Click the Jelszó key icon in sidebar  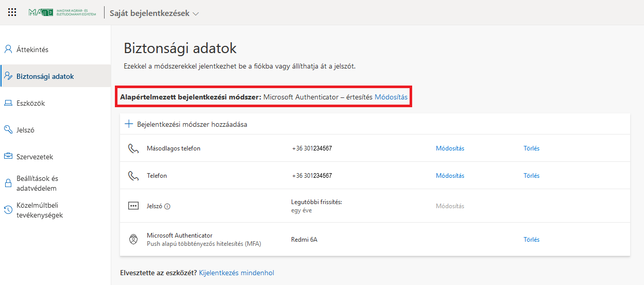tap(8, 130)
